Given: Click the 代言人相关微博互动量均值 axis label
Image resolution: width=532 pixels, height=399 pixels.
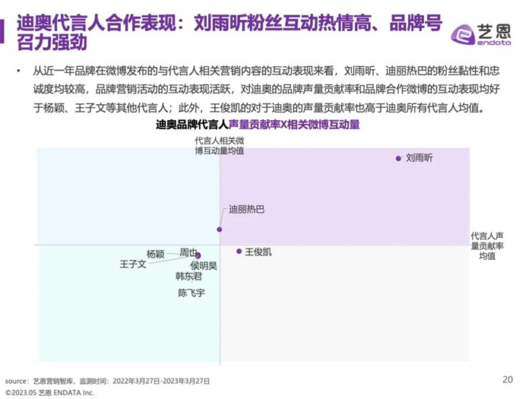Looking at the screenshot, I should point(220,146).
